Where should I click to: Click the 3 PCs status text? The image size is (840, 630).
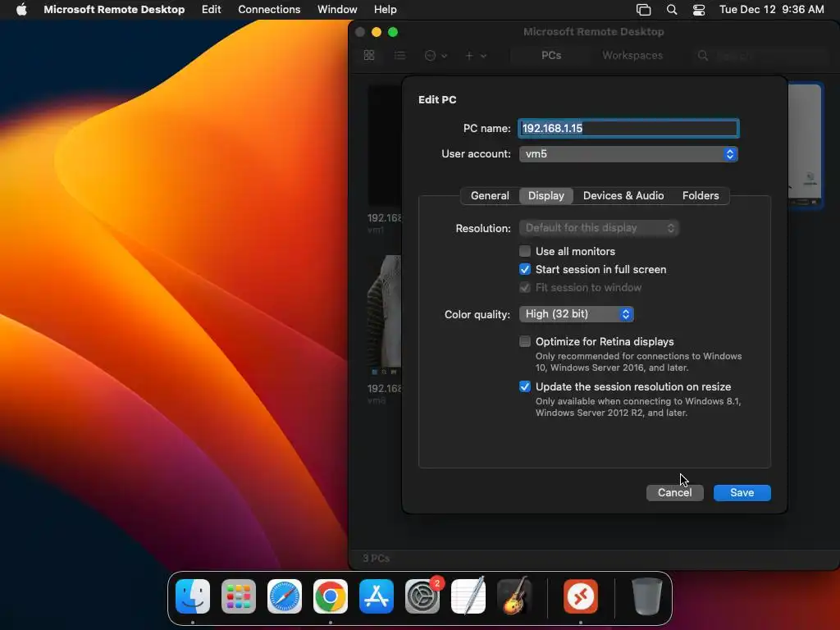376,558
